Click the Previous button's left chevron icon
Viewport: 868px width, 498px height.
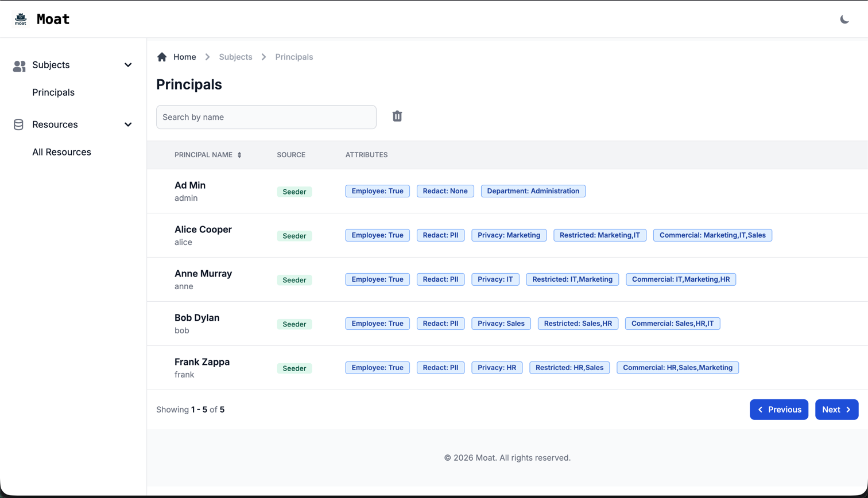pyautogui.click(x=761, y=409)
